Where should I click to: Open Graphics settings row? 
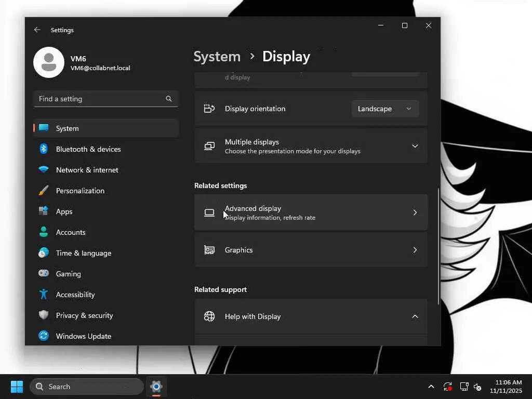coord(311,250)
